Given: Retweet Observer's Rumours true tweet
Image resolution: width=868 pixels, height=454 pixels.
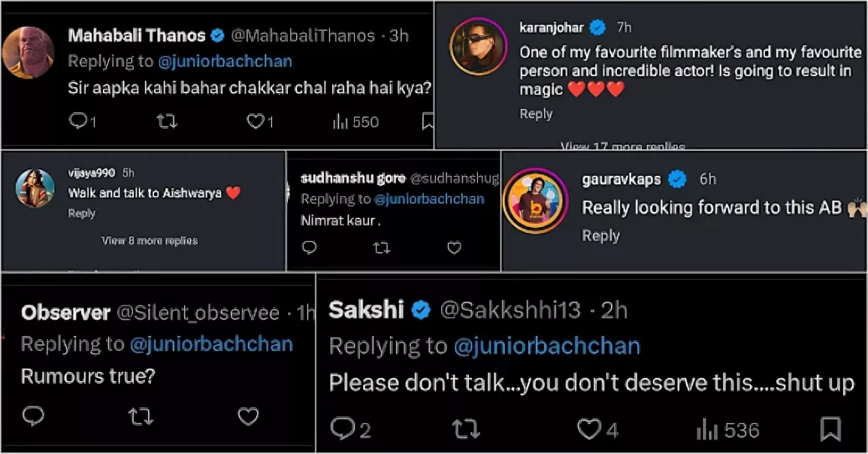Looking at the screenshot, I should (x=139, y=416).
